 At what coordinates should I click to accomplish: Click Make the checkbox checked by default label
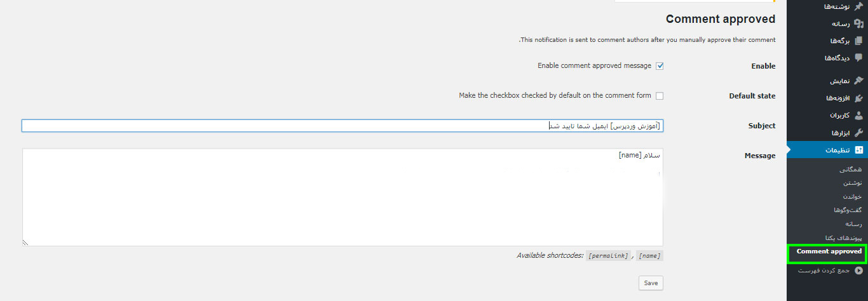(555, 95)
